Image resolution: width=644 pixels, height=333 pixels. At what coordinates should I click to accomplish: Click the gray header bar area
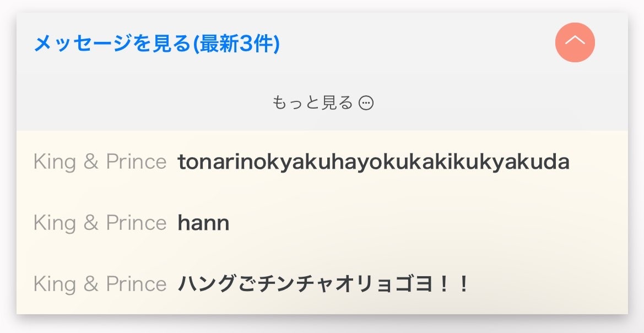[x=322, y=43]
